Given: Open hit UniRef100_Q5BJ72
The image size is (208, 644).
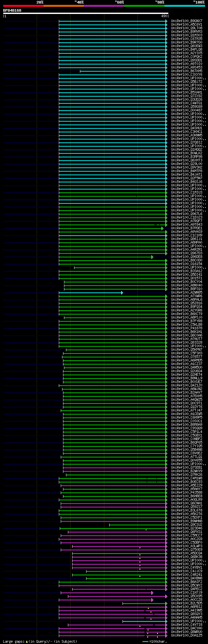Looking at the screenshot, I should coord(187,82).
